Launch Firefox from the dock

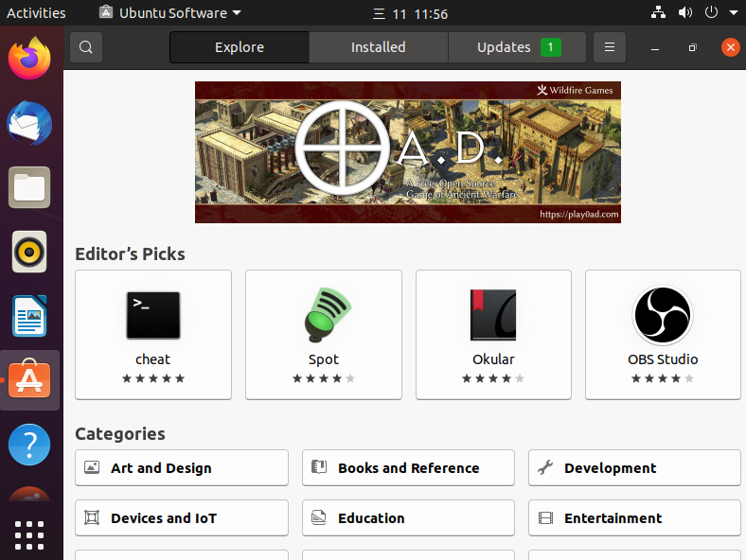29,59
